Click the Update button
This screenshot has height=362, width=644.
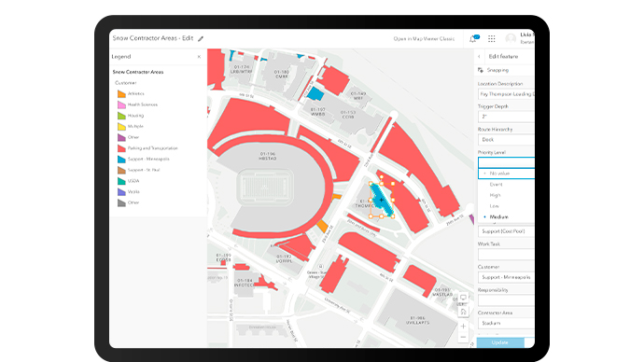point(500,342)
